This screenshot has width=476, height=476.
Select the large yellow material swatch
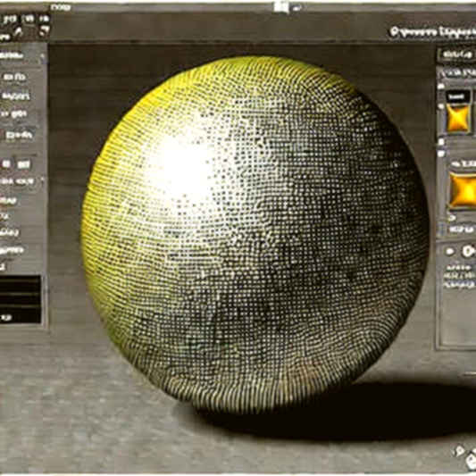coord(463,190)
